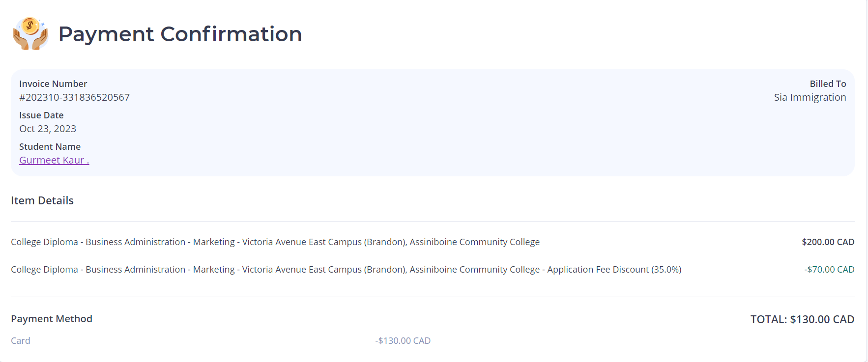This screenshot has height=362, width=868.
Task: Click the Application Fee Discount line item
Action: (346, 270)
